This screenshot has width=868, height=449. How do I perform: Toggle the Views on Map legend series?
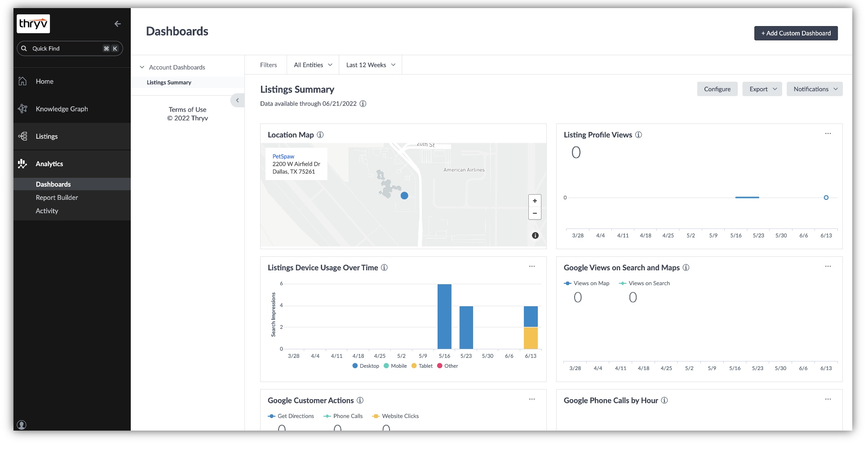tap(586, 283)
